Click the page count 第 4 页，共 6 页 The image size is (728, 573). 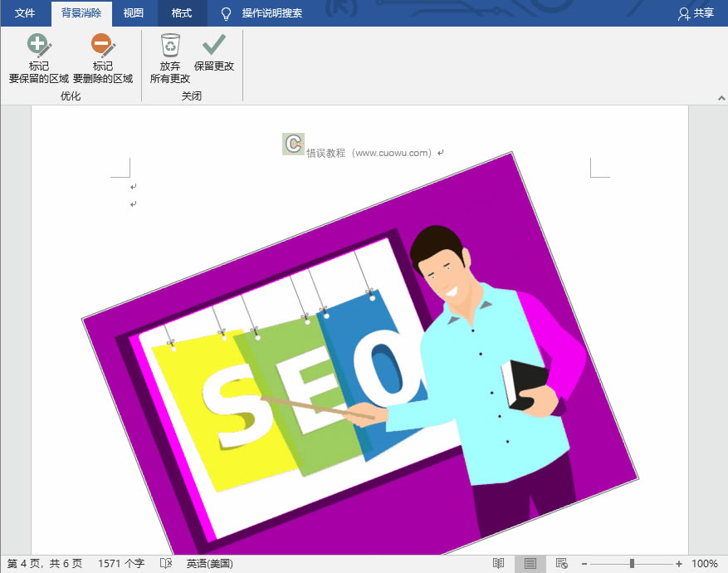(45, 564)
